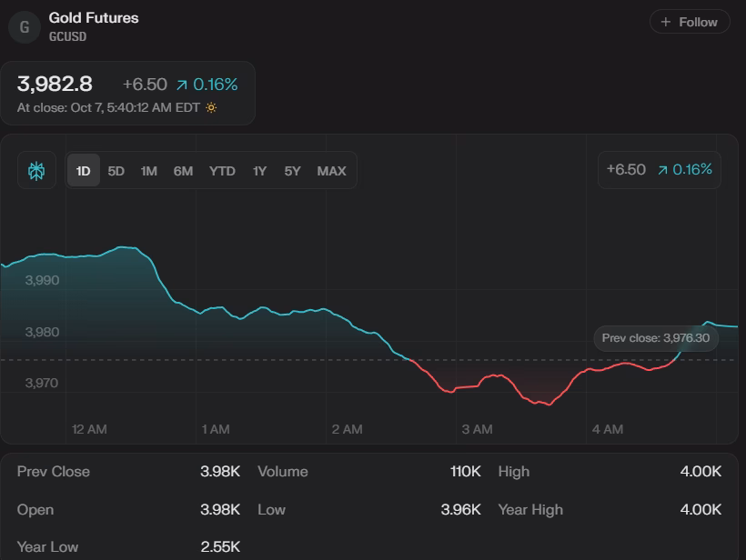Select the 1M time period
Viewport: 746px width, 560px height.
point(148,170)
